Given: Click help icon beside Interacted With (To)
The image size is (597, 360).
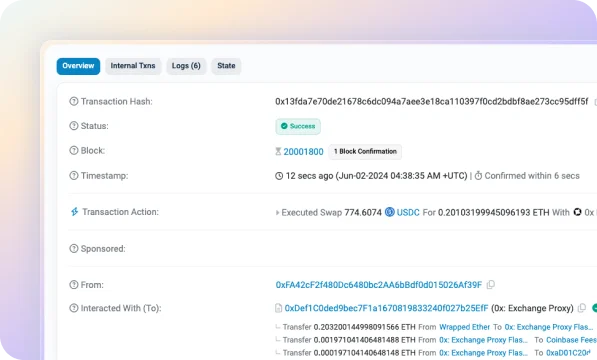Looking at the screenshot, I should (x=73, y=308).
